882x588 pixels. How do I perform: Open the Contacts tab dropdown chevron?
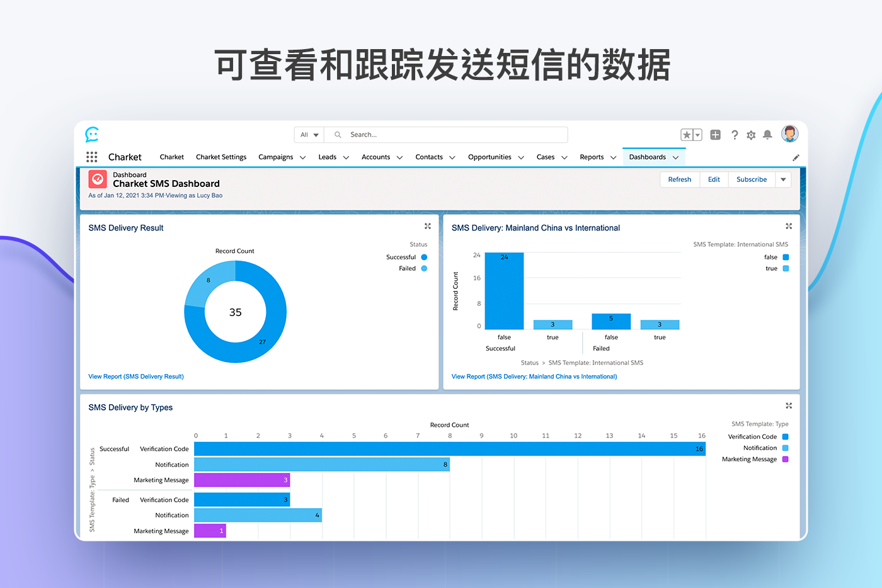click(452, 157)
